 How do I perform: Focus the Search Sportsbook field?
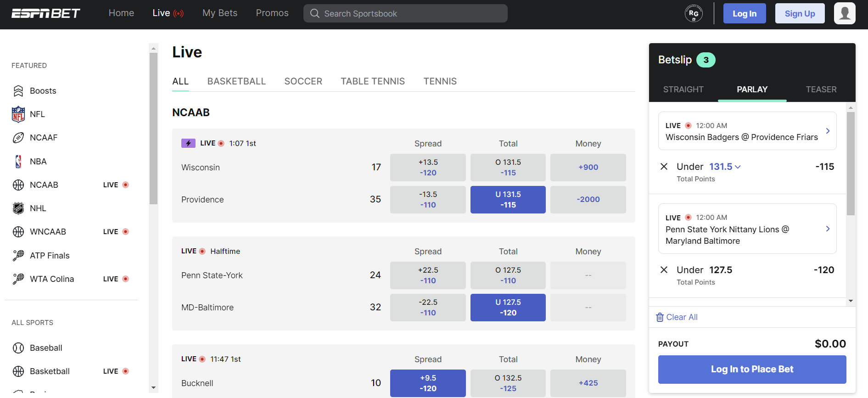[405, 14]
